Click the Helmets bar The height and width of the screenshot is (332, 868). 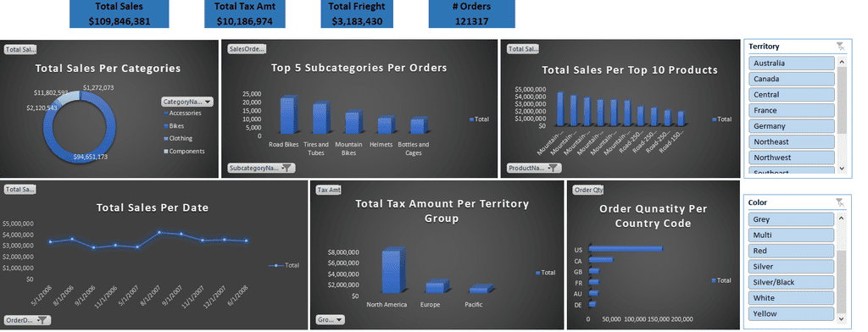click(386, 125)
